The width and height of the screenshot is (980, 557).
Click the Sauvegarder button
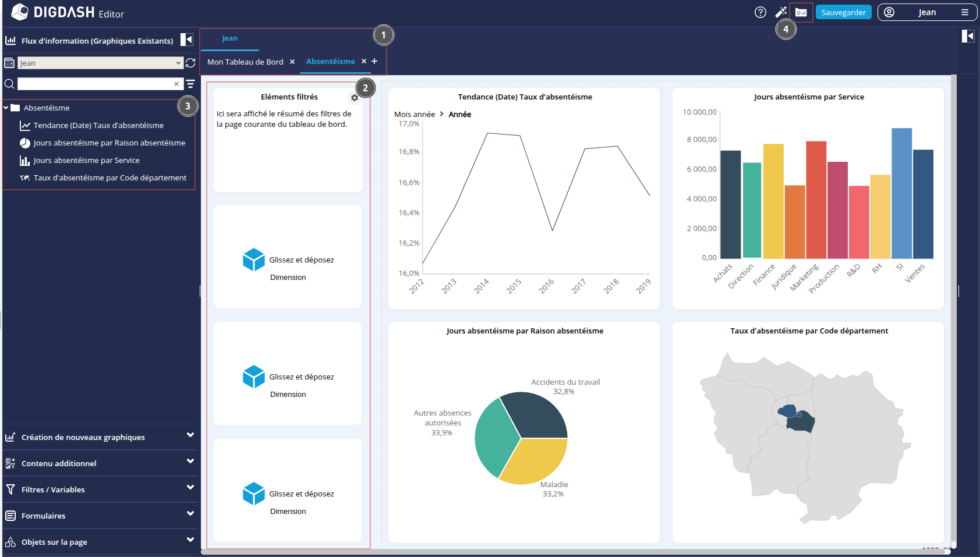pyautogui.click(x=843, y=12)
